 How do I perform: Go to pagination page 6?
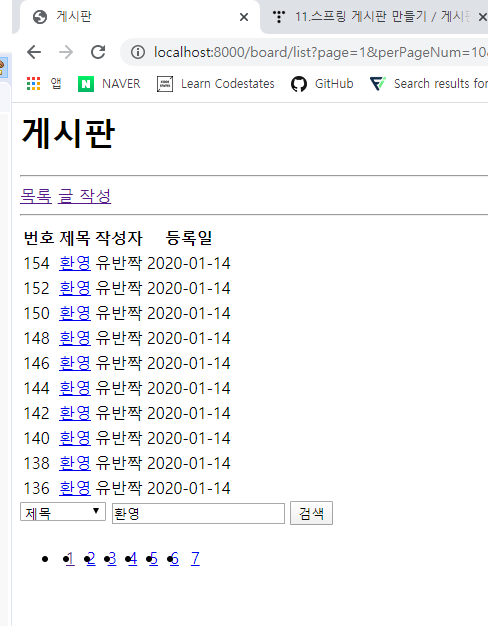tap(175, 558)
